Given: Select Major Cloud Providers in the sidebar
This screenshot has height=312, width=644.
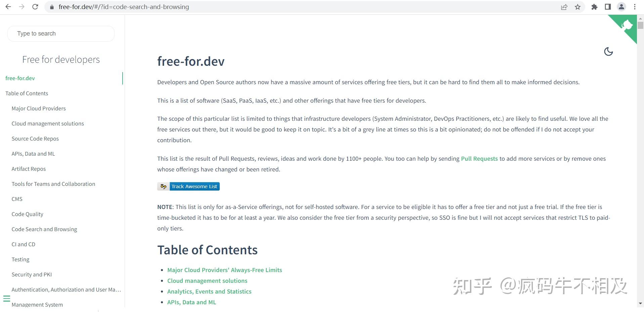Looking at the screenshot, I should click(x=39, y=108).
